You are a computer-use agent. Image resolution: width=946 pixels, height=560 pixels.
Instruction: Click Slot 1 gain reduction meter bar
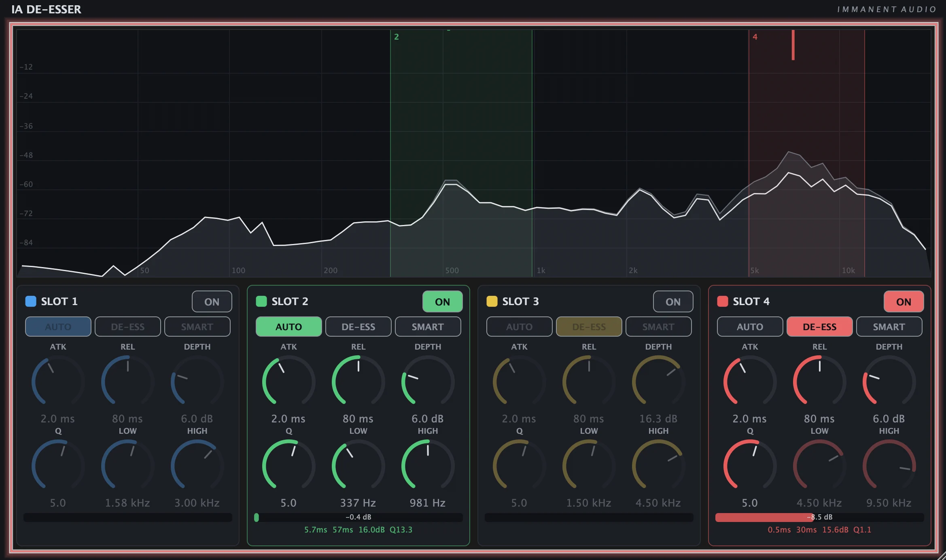[x=128, y=517]
